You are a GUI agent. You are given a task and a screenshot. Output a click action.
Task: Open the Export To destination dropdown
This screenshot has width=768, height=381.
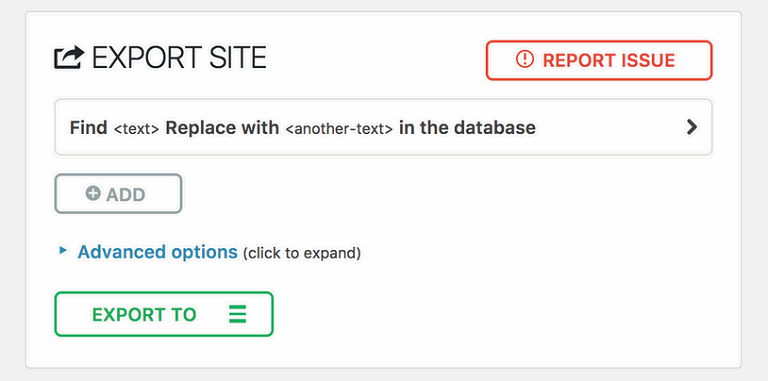(x=164, y=314)
